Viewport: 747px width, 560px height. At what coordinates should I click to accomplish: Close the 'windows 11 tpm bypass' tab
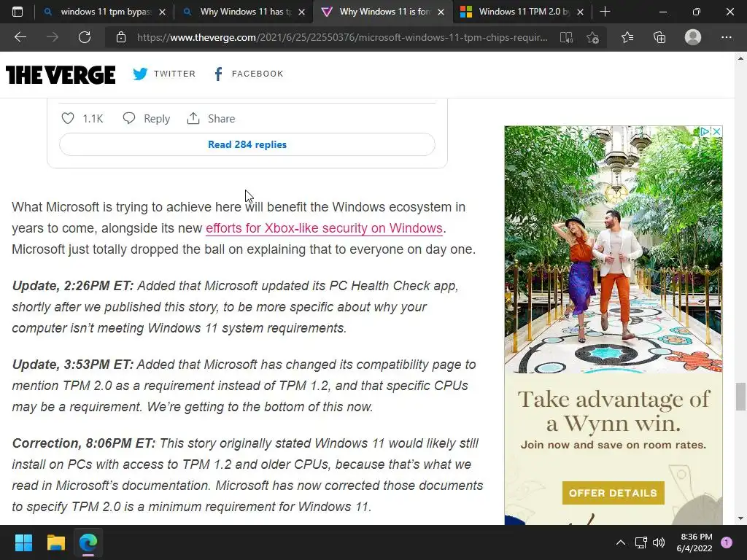point(162,12)
